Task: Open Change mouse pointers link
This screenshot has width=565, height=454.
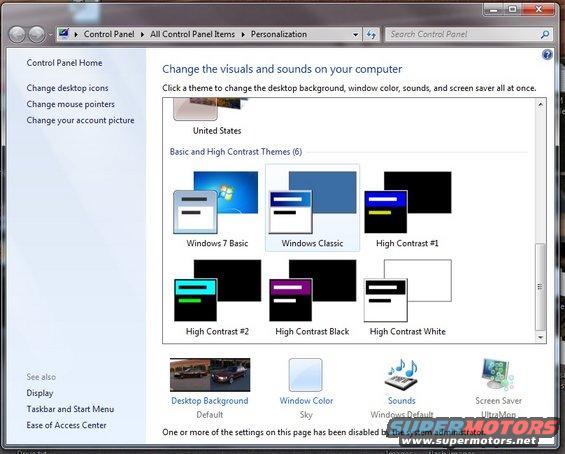Action: (x=71, y=104)
